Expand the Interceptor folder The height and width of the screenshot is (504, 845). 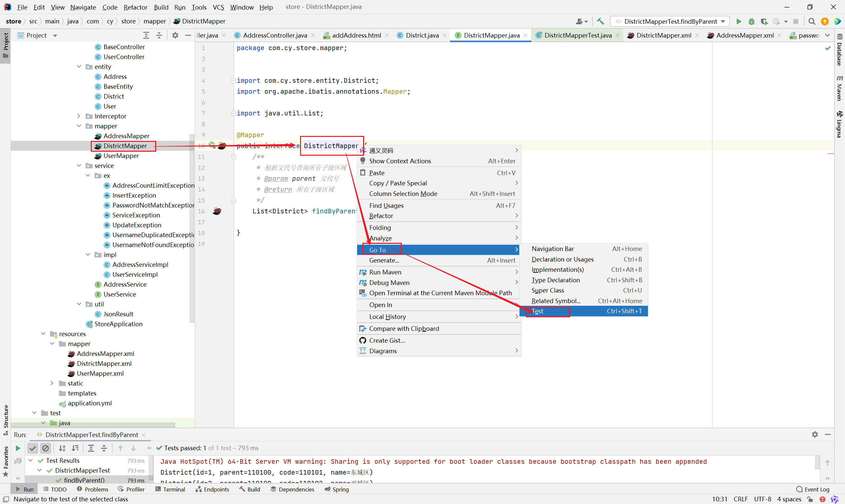click(x=79, y=116)
